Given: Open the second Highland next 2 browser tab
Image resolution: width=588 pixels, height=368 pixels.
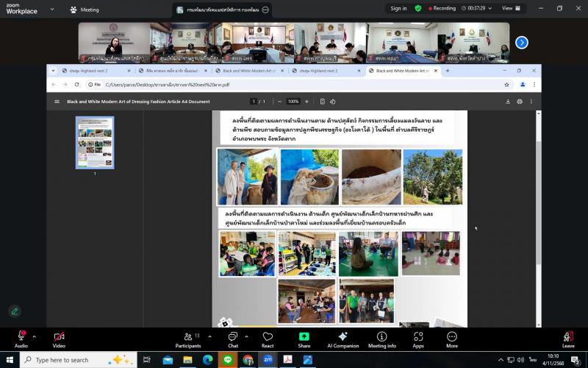Looking at the screenshot, I should point(325,71).
